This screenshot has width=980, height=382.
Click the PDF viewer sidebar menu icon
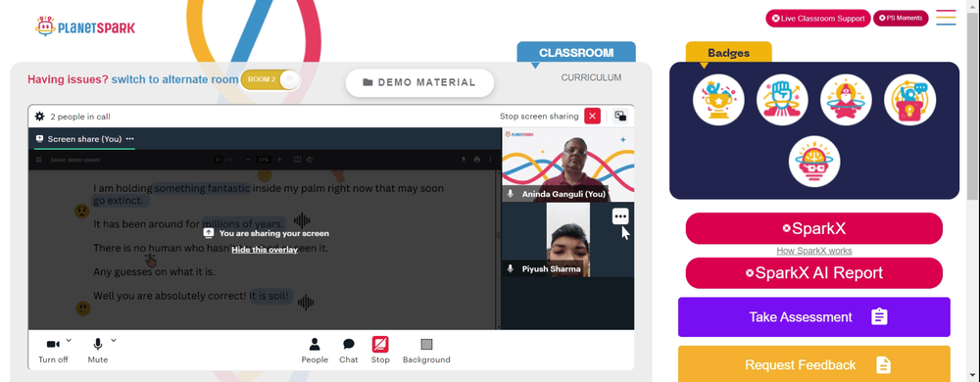click(x=39, y=160)
